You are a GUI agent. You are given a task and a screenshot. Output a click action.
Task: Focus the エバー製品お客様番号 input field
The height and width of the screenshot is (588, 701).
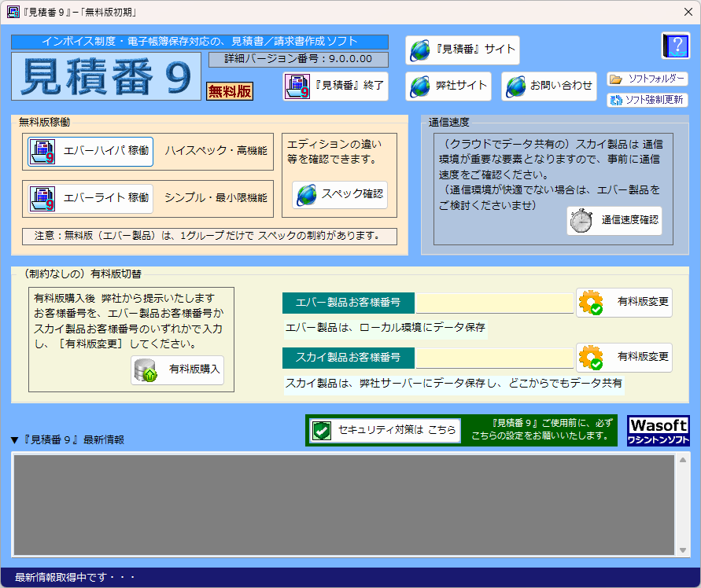pos(494,303)
